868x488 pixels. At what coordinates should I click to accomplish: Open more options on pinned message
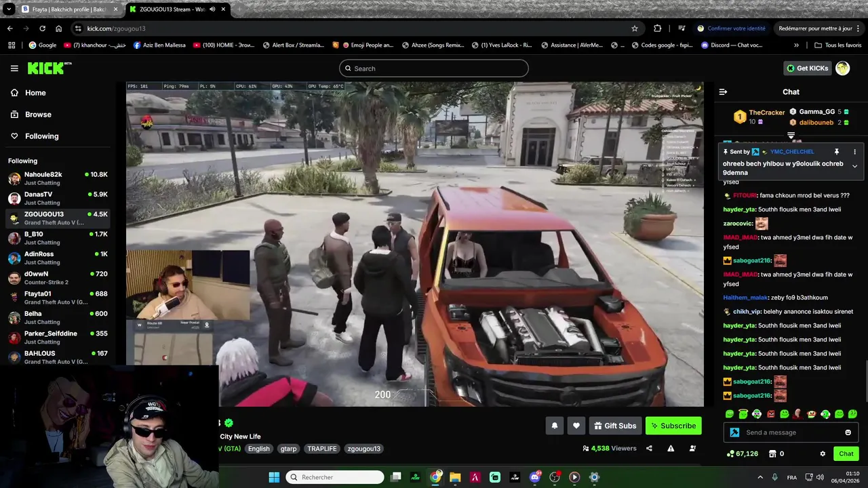[x=854, y=152]
